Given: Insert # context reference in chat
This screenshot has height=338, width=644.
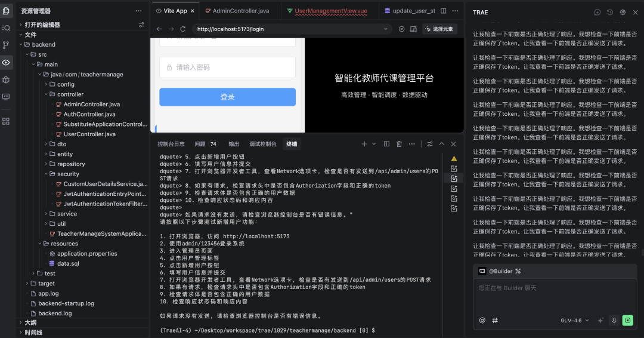Looking at the screenshot, I should (x=495, y=320).
